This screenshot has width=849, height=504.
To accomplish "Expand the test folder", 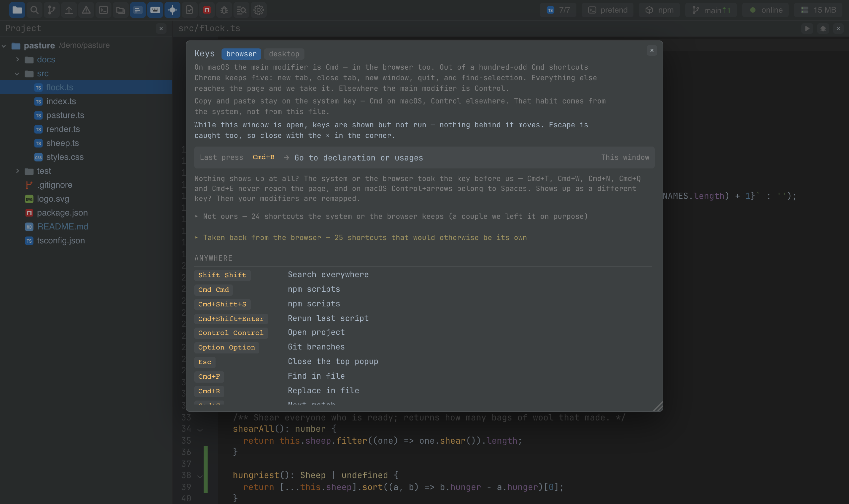I will pos(18,171).
